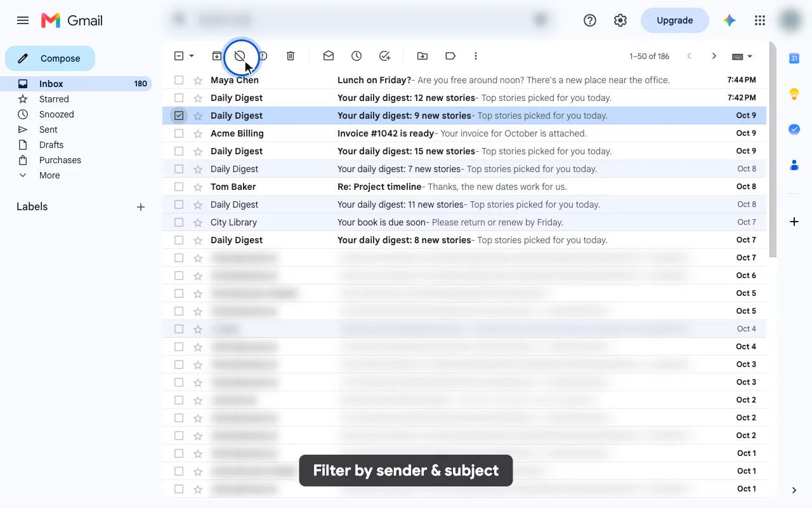Click the Compose button

click(x=50, y=58)
